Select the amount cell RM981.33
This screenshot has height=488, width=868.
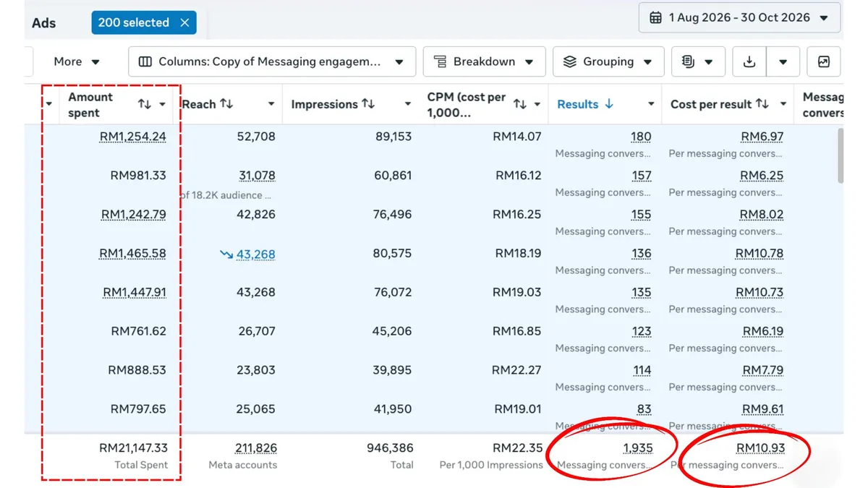(137, 176)
